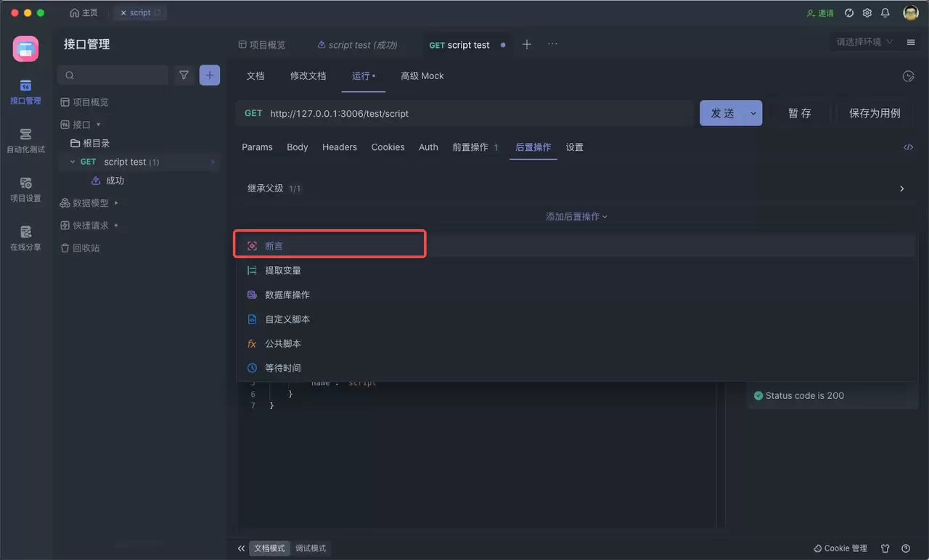Open help question mark icon
Screen dimensions: 929x560
906,548
